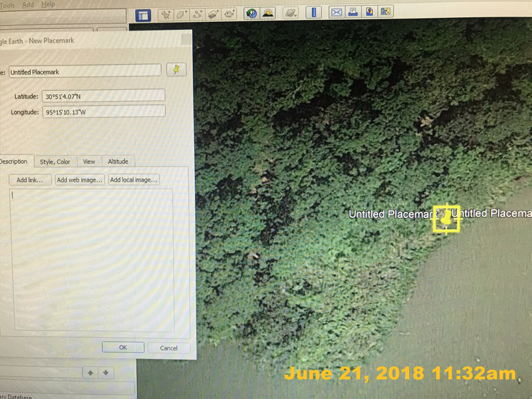This screenshot has height=399, width=532.
Task: Click the move down arrow button
Action: 105,373
